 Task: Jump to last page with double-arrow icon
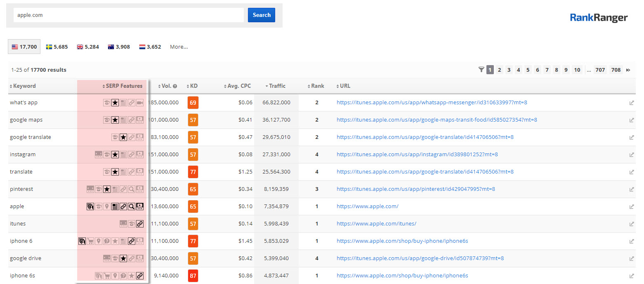(628, 70)
